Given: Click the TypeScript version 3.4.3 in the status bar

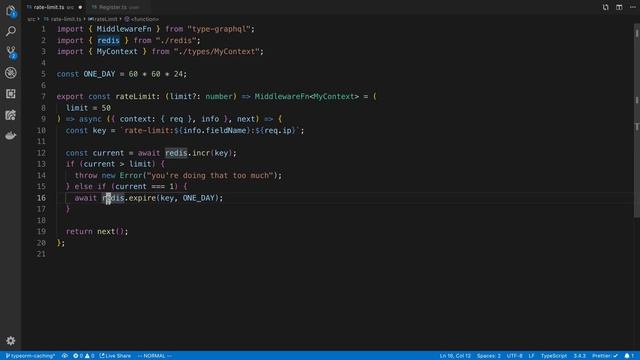Looking at the screenshot, I should (579, 356).
